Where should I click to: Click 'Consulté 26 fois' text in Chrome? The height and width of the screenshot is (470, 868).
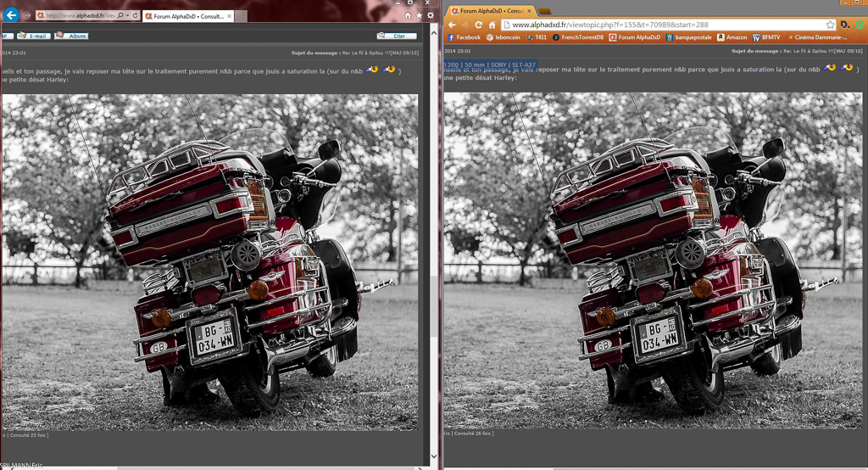click(473, 433)
